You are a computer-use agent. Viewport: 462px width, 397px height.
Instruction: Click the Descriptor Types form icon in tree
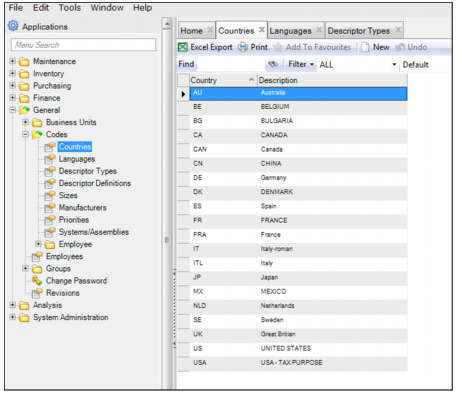(x=50, y=171)
